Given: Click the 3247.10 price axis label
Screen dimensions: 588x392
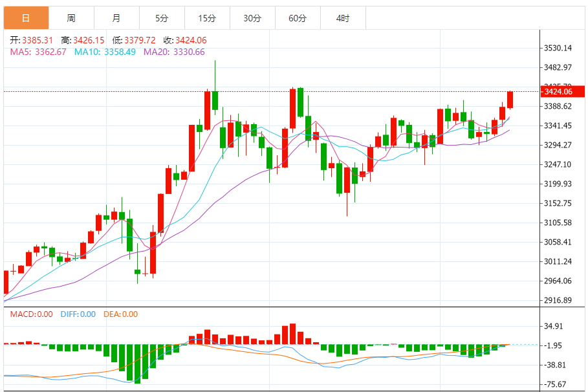Looking at the screenshot, I should (x=558, y=164).
